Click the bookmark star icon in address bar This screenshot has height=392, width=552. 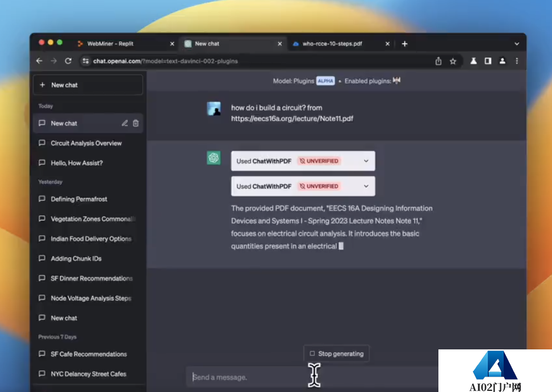tap(453, 61)
